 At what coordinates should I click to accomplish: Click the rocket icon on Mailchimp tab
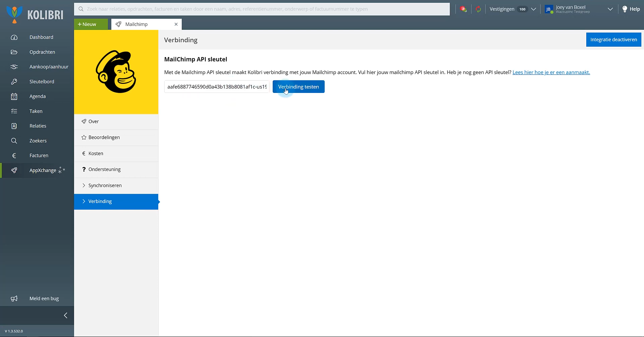tap(118, 24)
